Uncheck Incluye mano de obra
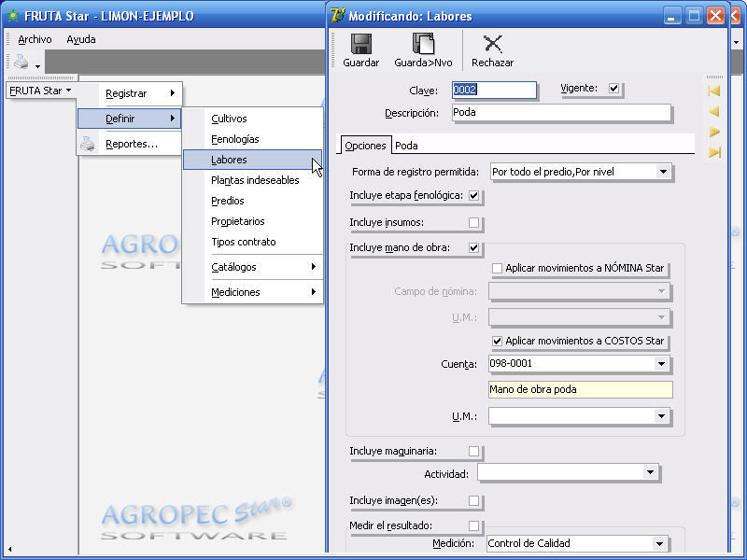Viewport: 747px width, 560px height. (473, 247)
